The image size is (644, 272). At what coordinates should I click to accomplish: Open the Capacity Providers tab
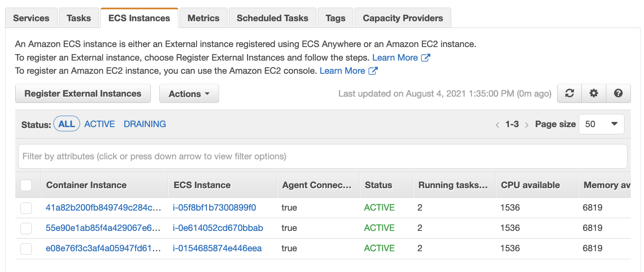pyautogui.click(x=402, y=18)
